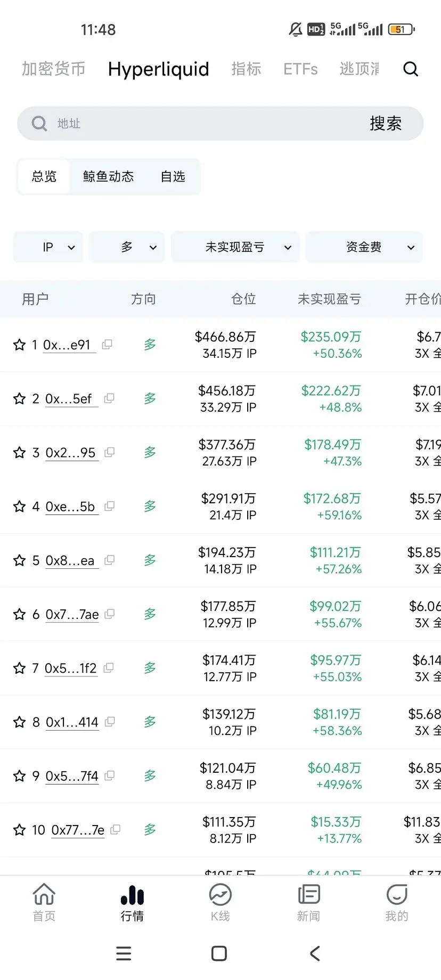The width and height of the screenshot is (441, 980).
Task: Copy address 0x77...7e
Action: coord(115,829)
